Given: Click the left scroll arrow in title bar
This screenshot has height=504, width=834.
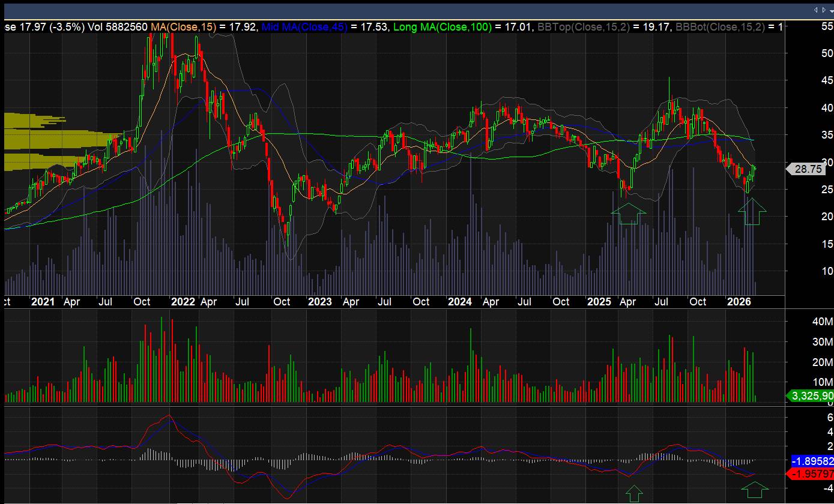Looking at the screenshot, I should pyautogui.click(x=816, y=10).
